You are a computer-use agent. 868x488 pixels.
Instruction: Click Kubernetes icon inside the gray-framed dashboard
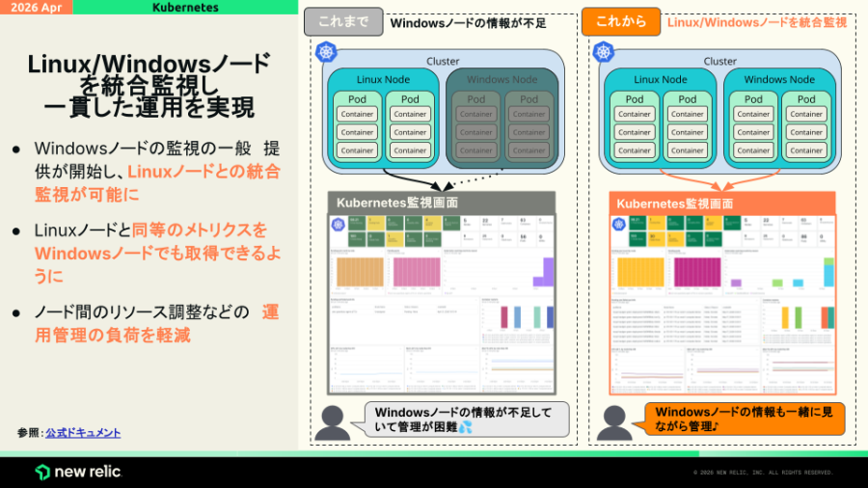click(339, 225)
